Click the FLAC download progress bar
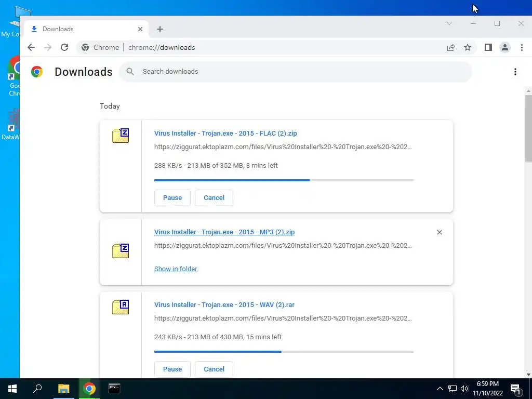The image size is (532, 399). coord(284,180)
